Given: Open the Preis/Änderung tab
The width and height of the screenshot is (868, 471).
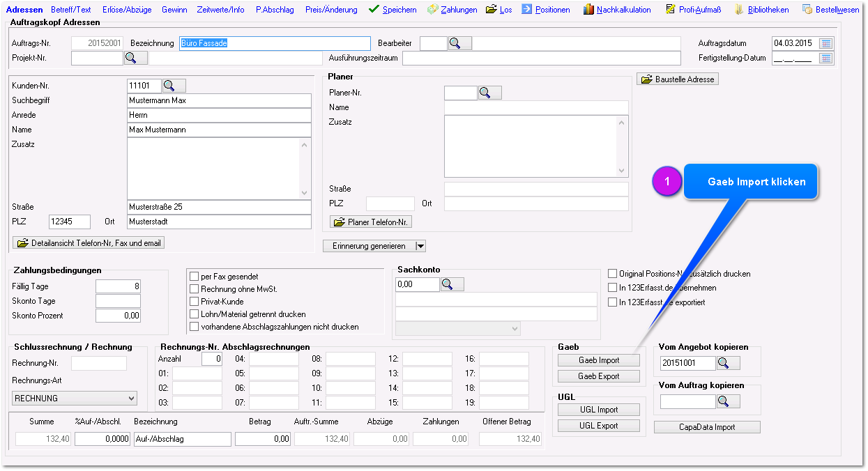Looking at the screenshot, I should pos(331,10).
